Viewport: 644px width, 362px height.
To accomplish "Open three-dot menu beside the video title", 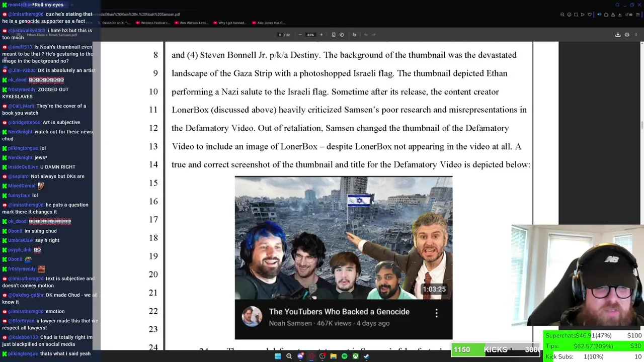I will click(x=436, y=313).
